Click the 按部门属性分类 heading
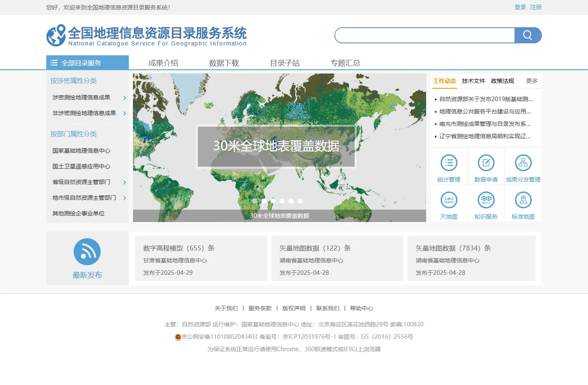 pos(73,134)
